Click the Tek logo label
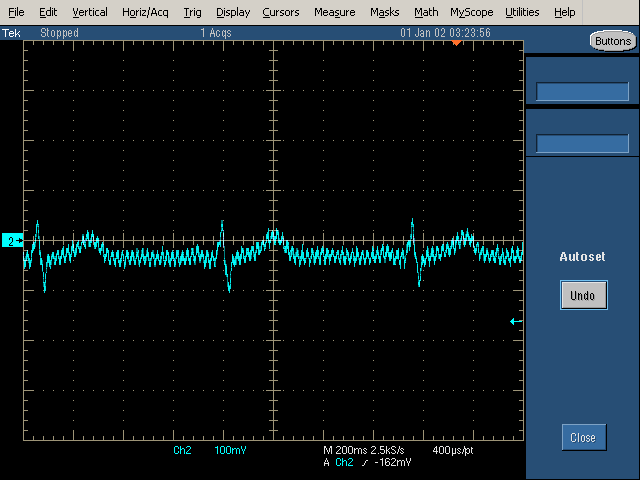 (11, 33)
